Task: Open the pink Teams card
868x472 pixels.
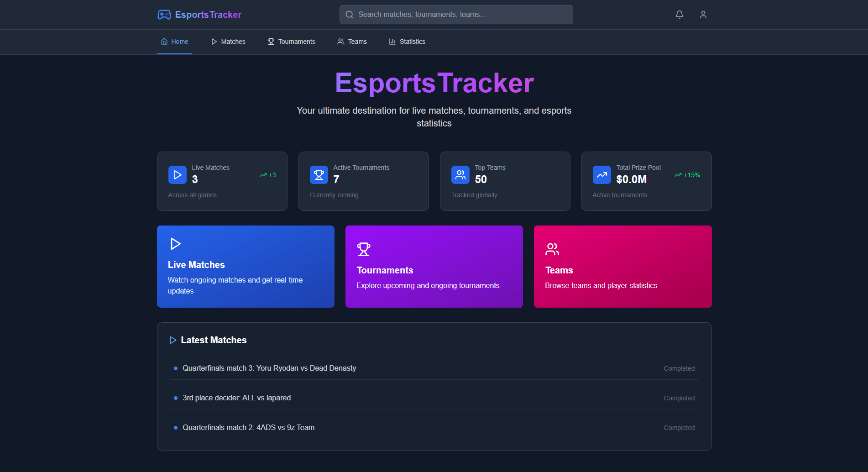Action: click(622, 267)
